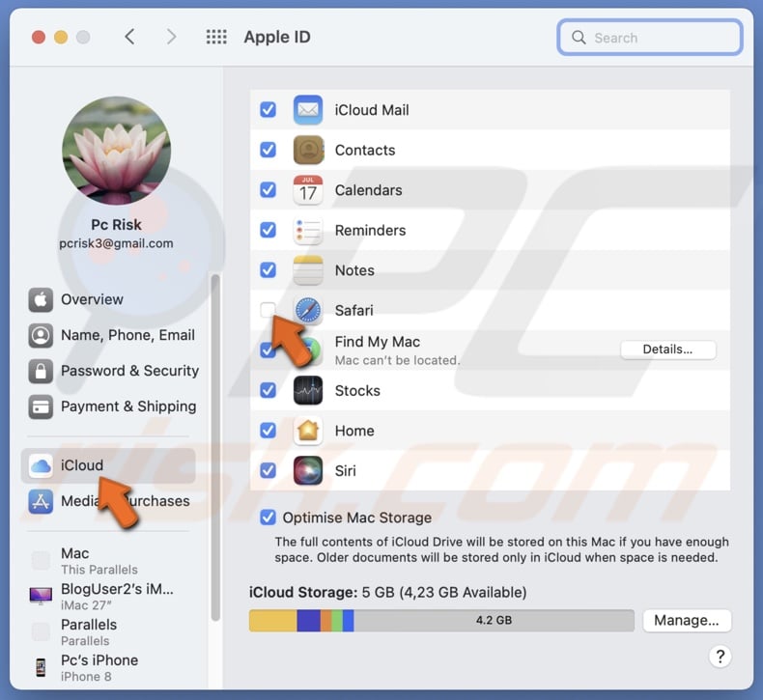Image resolution: width=763 pixels, height=700 pixels.
Task: Click the Manage... storage button
Action: 686,621
